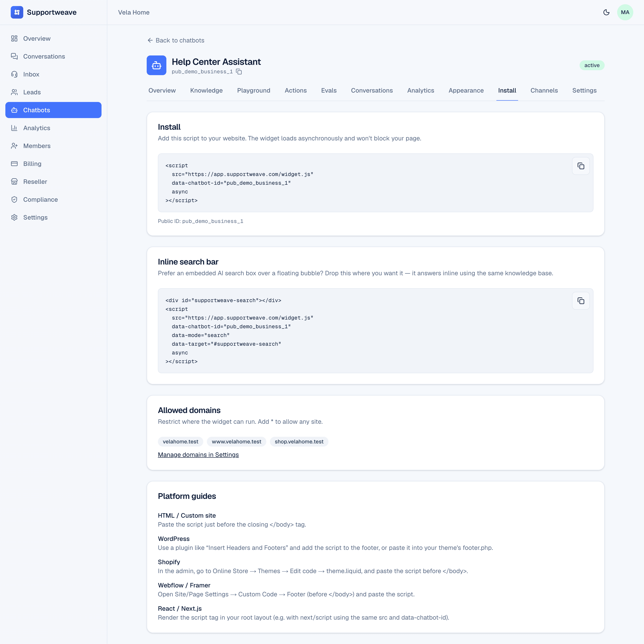Screen dimensions: 644x644
Task: Copy the inline search bar snippet
Action: pos(581,301)
